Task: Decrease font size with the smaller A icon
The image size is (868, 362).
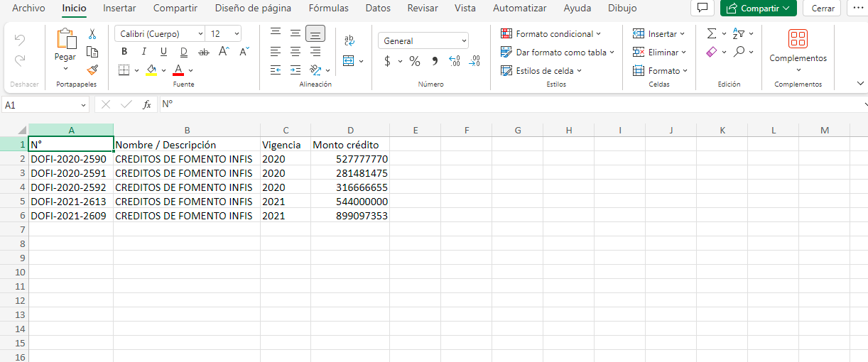Action: tap(244, 51)
